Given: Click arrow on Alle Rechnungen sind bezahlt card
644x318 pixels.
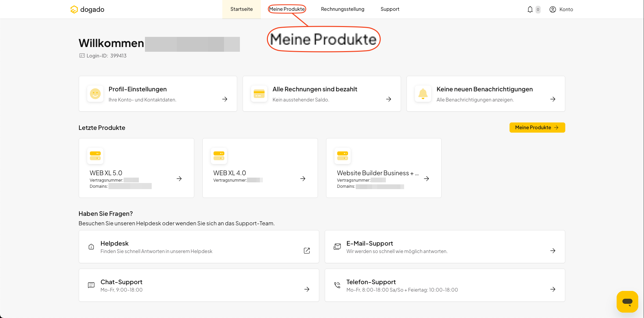Looking at the screenshot, I should pos(389,99).
